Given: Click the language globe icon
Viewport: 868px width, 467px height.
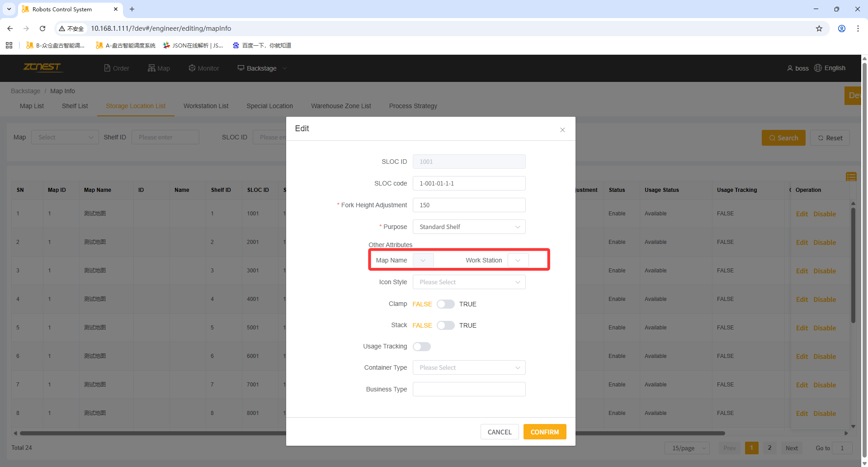Looking at the screenshot, I should (x=818, y=68).
